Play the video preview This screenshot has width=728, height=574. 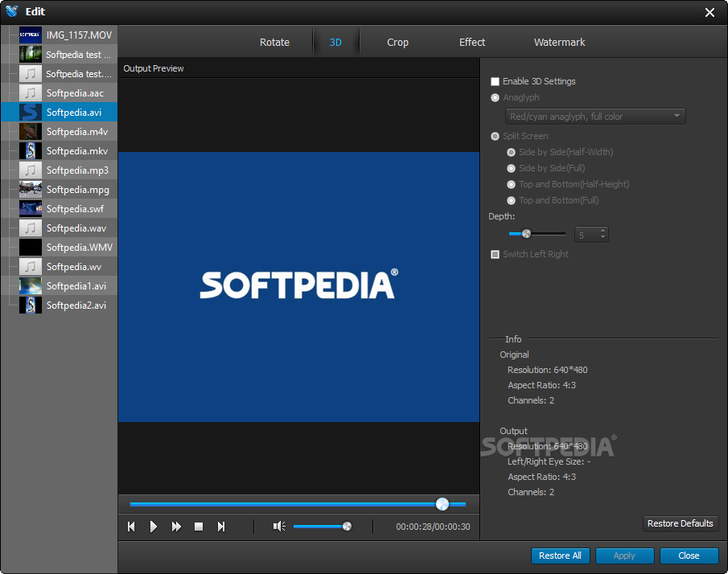pyautogui.click(x=153, y=527)
